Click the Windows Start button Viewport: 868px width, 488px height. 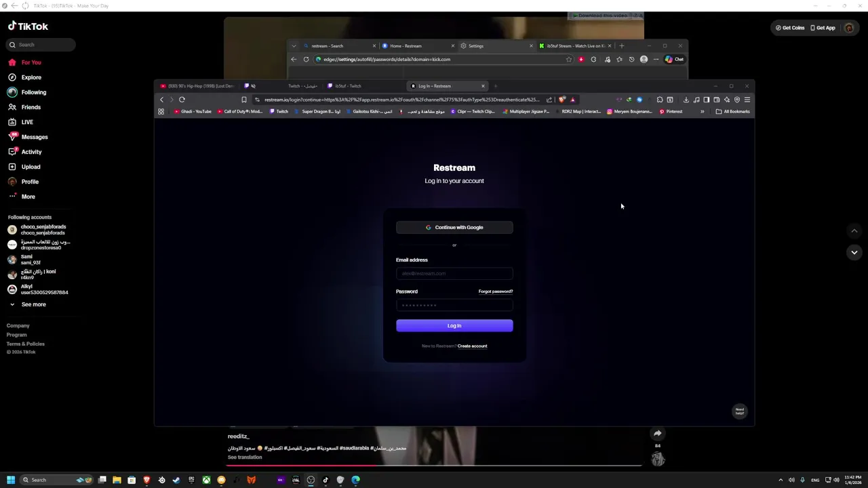point(11,480)
